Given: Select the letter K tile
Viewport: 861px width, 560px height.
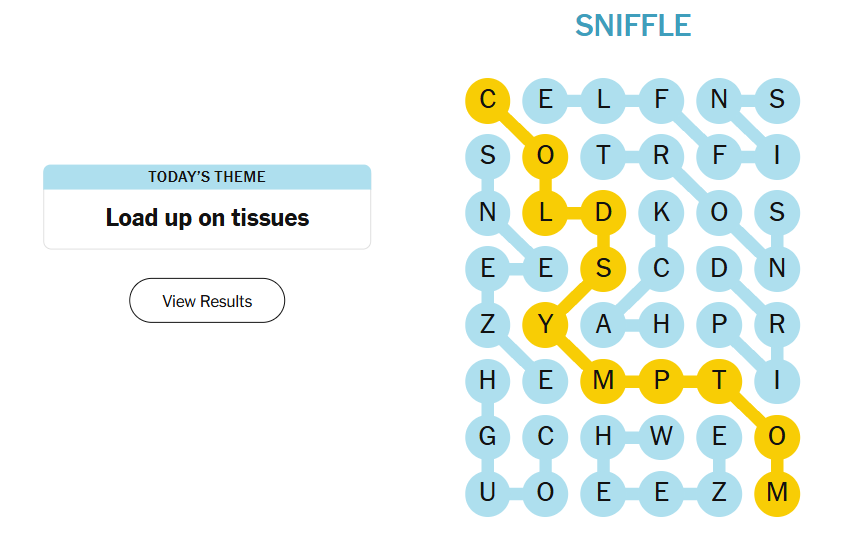Looking at the screenshot, I should tap(661, 212).
